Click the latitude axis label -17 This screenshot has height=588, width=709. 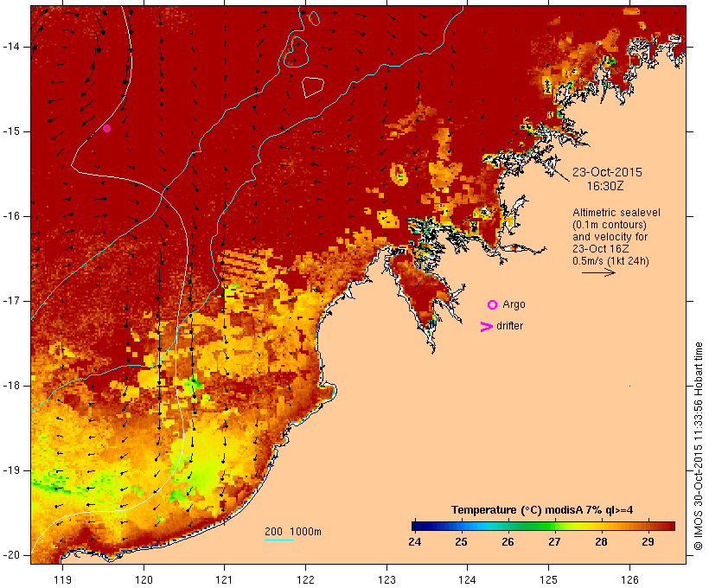click(x=11, y=301)
